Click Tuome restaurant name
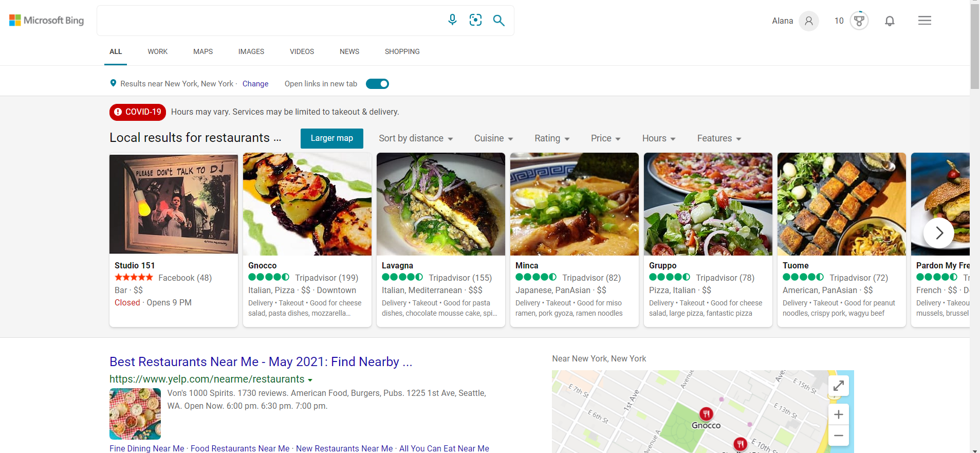The height and width of the screenshot is (453, 980). pos(796,265)
